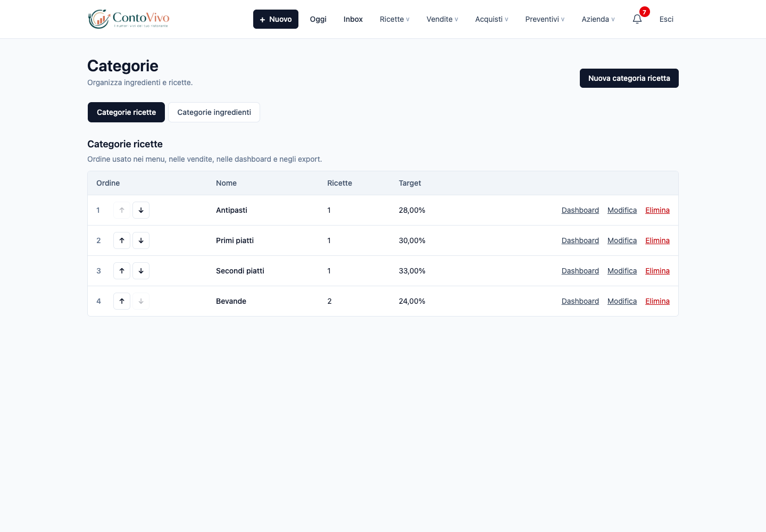Click Nuova categoria ricetta button
Image resolution: width=766 pixels, height=532 pixels.
(x=629, y=78)
